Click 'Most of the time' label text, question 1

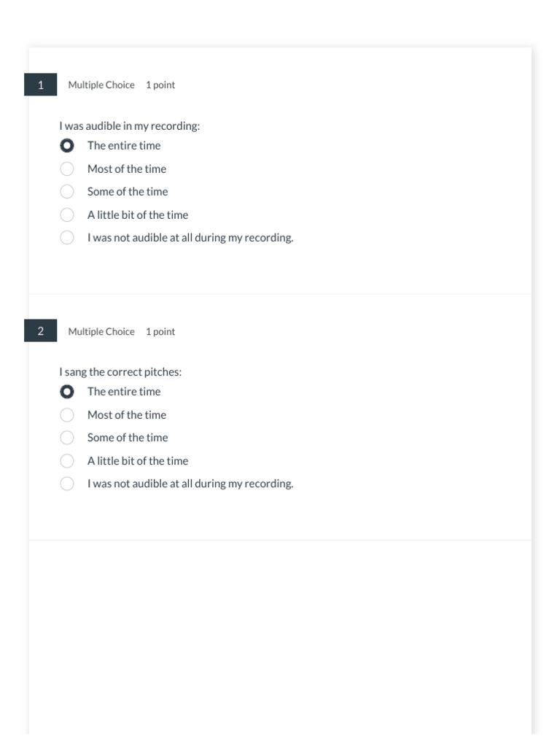coord(127,169)
